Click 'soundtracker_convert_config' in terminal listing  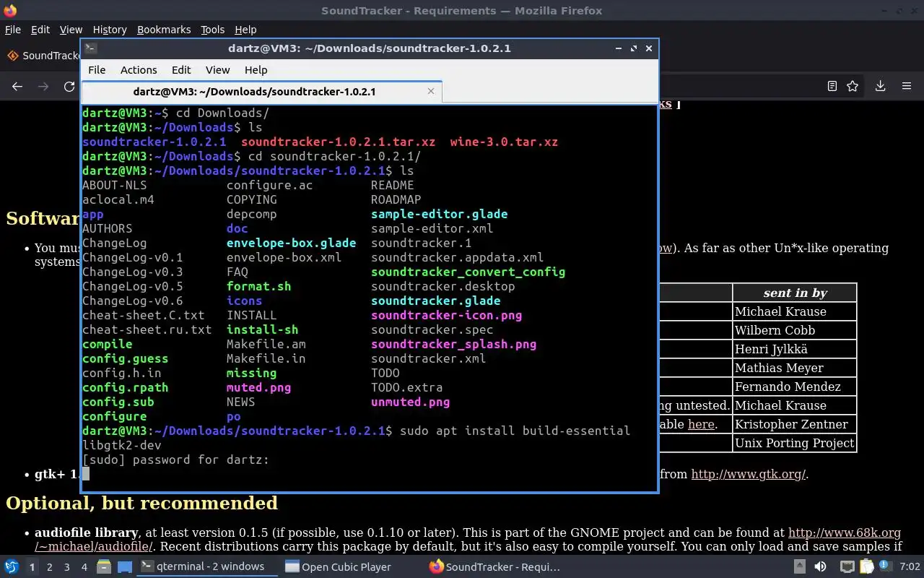(x=468, y=272)
